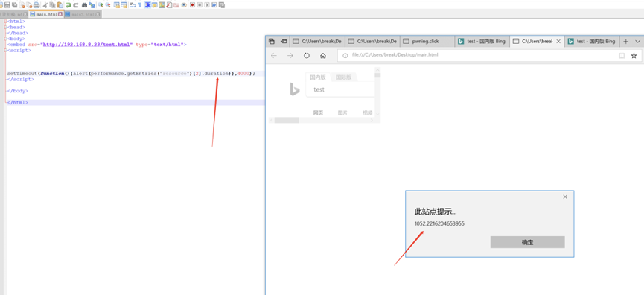Switch to main.html tab in Notepad++
Image resolution: width=644 pixels, height=295 pixels.
coord(46,14)
